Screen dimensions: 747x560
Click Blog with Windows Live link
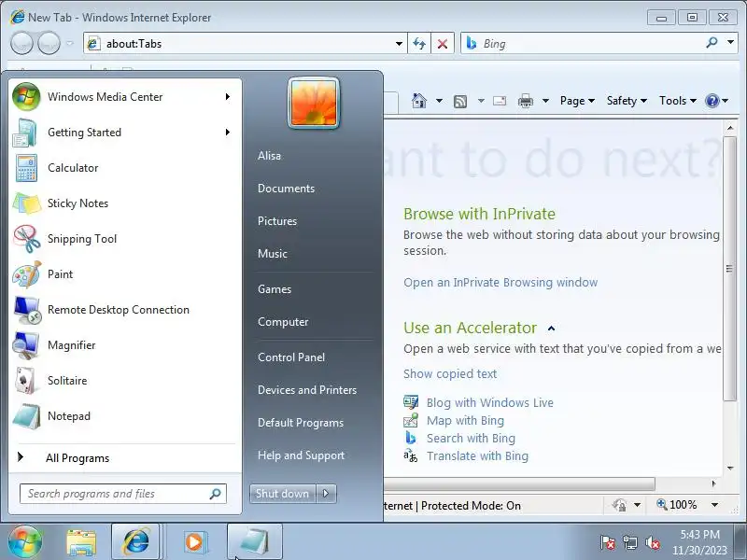click(x=489, y=403)
